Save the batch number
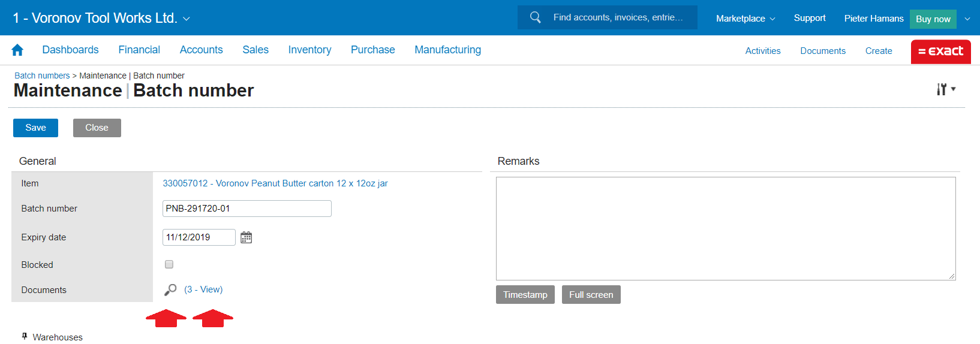This screenshot has height=344, width=980. click(x=35, y=128)
